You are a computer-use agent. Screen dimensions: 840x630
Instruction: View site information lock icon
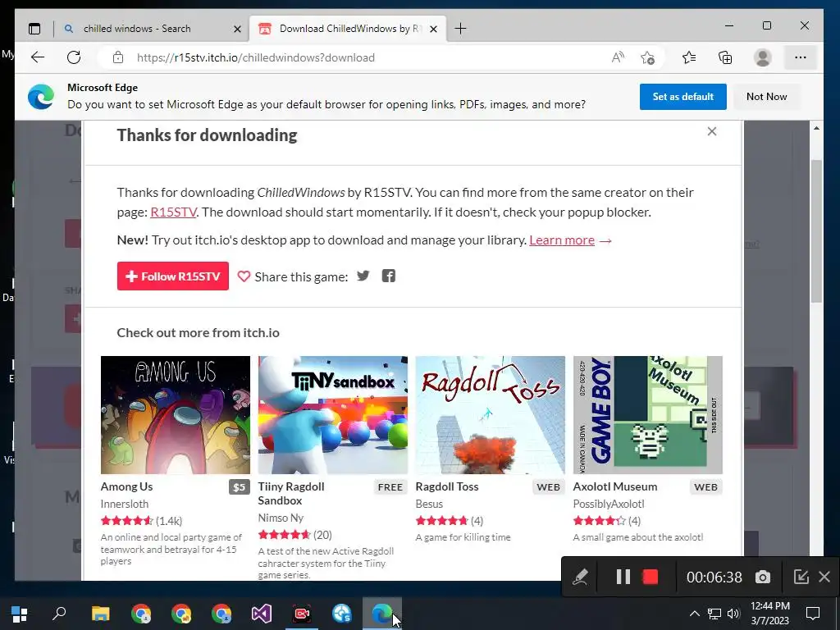(x=118, y=57)
